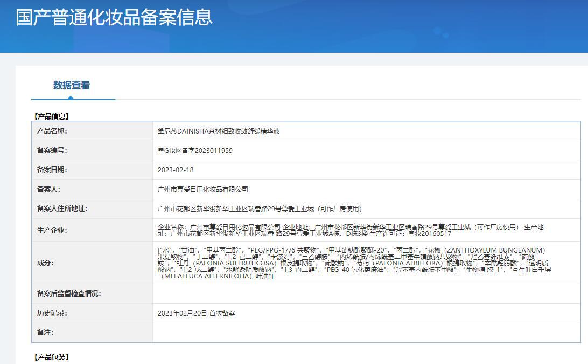The image size is (588, 364).
Task: Select the 生产企业 details text with 粤妆20160517
Action: (351, 230)
